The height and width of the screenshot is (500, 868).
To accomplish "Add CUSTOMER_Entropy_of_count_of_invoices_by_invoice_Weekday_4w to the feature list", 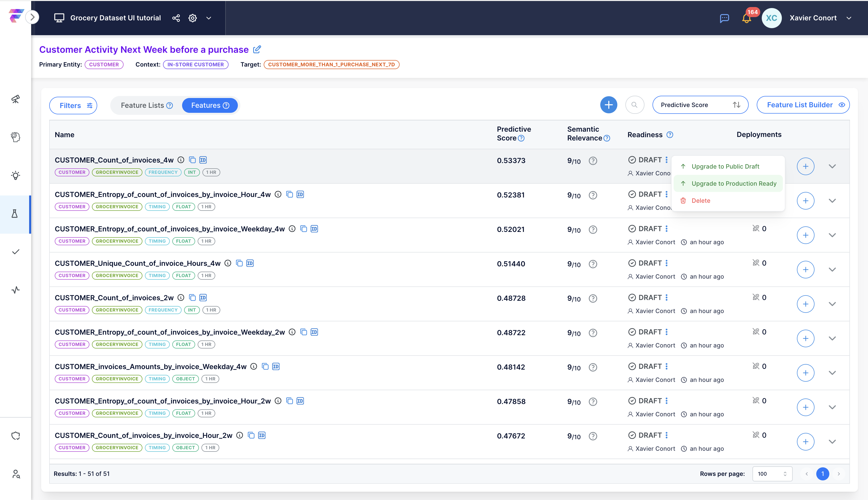I will 805,235.
